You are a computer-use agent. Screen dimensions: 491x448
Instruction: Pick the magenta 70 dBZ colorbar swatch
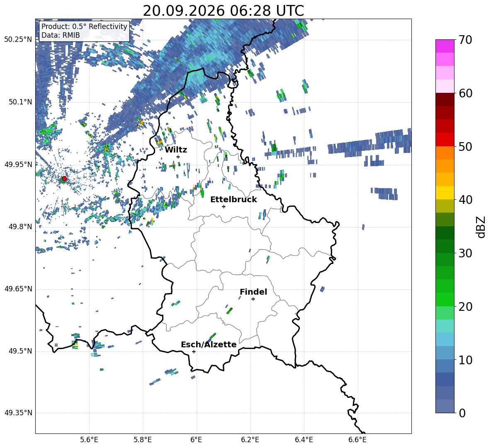tap(445, 46)
